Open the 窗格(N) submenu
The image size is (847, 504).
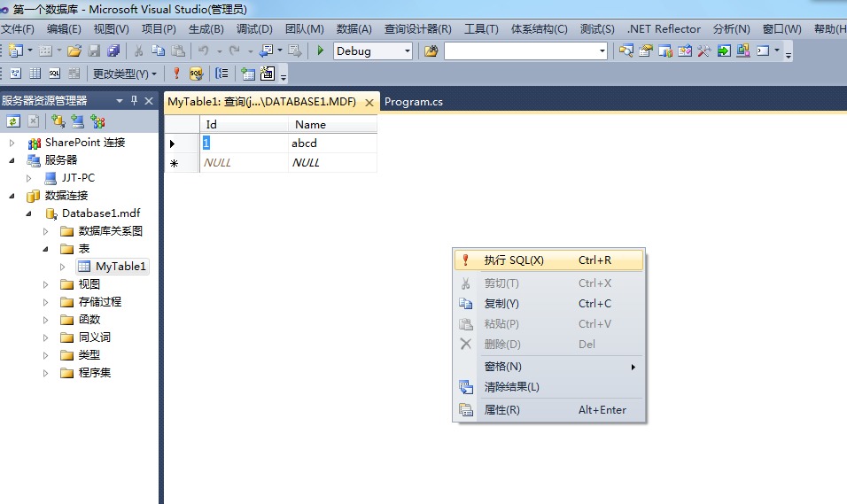[x=548, y=366]
